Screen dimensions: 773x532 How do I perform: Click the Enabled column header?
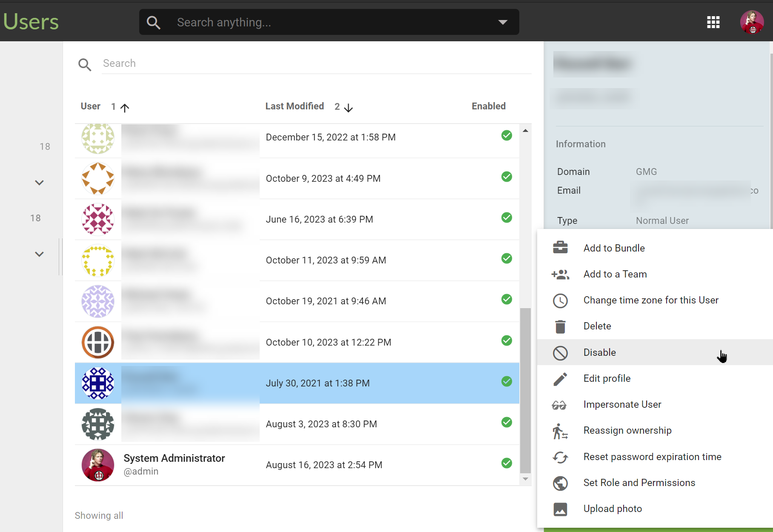click(x=489, y=106)
